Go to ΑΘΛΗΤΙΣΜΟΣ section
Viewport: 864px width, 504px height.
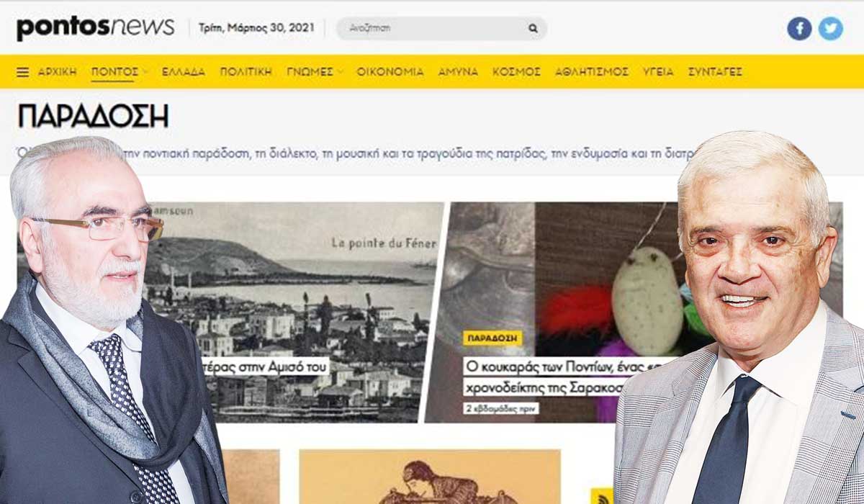592,72
